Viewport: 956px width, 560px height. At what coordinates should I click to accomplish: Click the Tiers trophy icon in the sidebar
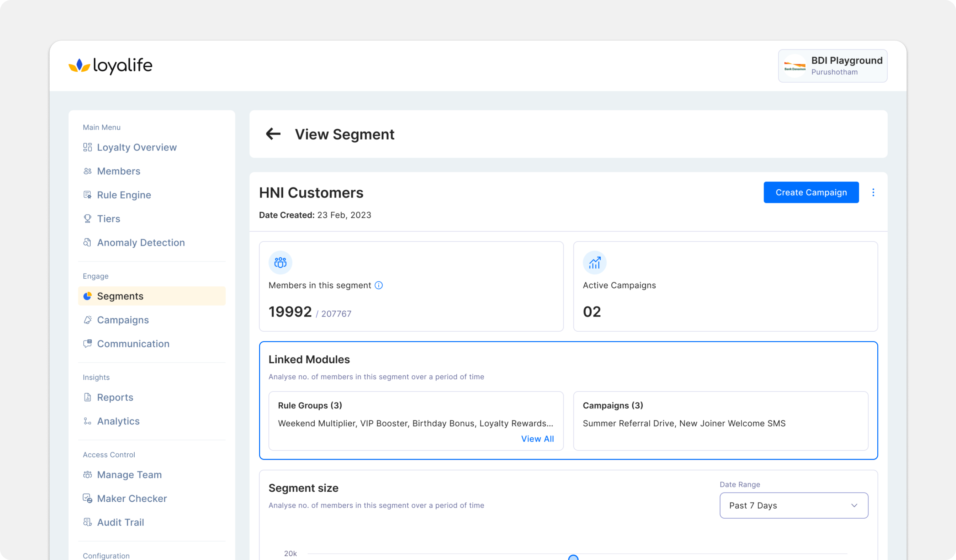(87, 219)
